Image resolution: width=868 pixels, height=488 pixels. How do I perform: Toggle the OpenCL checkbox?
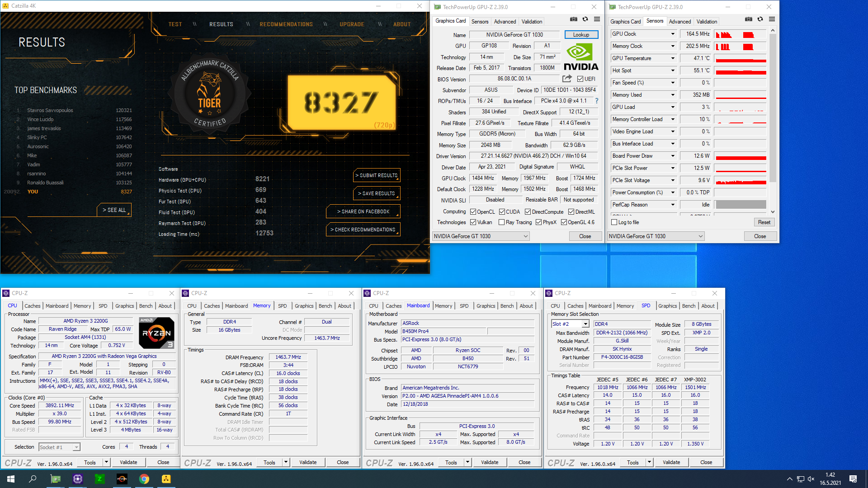pyautogui.click(x=473, y=212)
